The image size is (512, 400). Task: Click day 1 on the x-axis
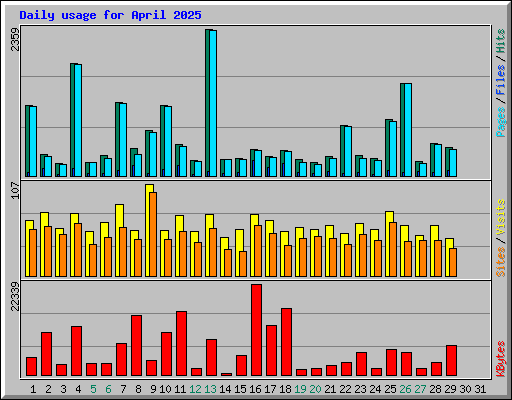[x=33, y=389]
